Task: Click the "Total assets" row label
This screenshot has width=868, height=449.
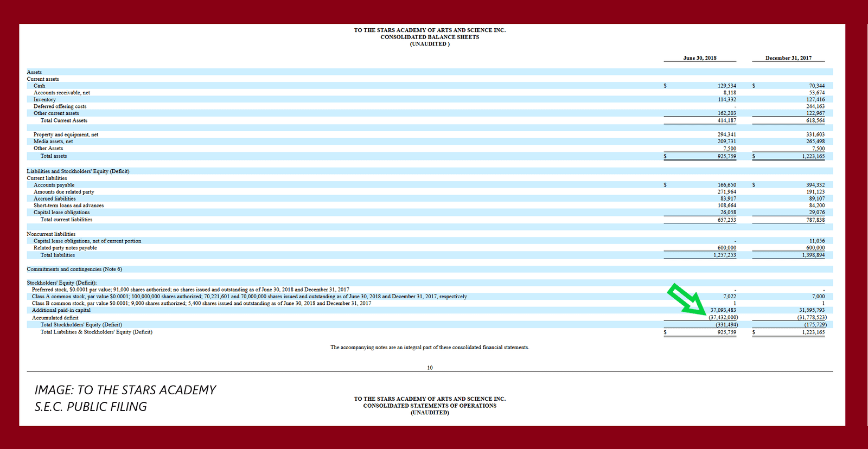Action: pyautogui.click(x=54, y=156)
